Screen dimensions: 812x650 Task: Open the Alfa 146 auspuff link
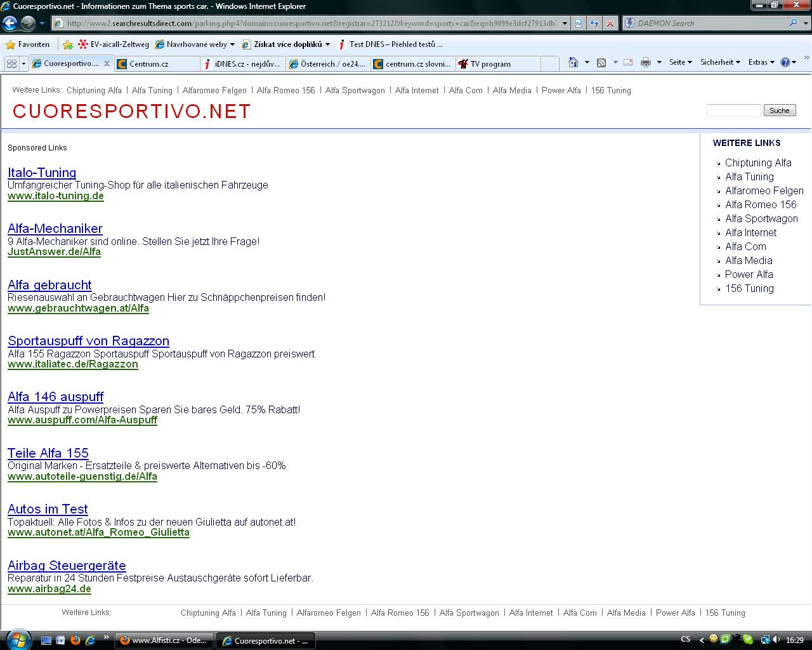[55, 397]
